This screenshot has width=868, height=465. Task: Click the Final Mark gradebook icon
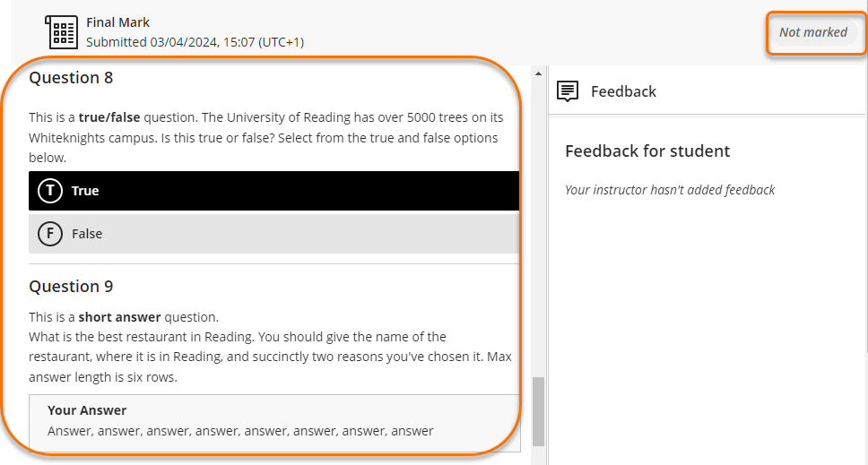coord(62,32)
